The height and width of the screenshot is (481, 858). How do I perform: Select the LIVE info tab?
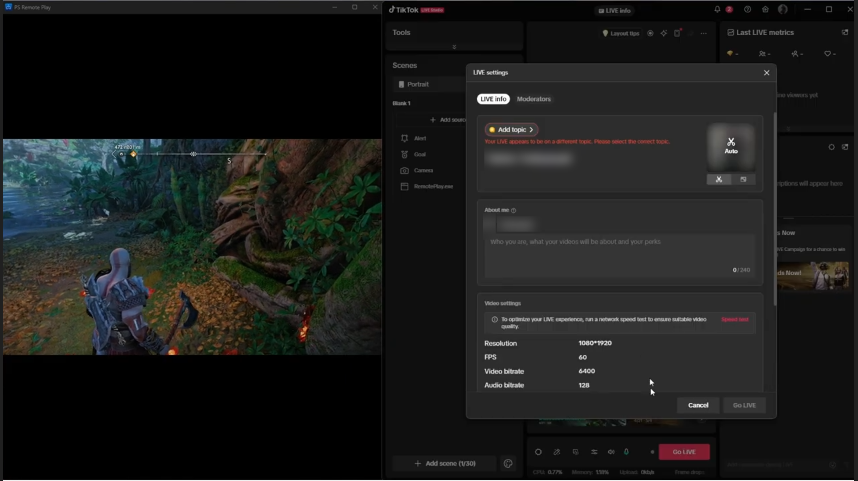pos(493,99)
